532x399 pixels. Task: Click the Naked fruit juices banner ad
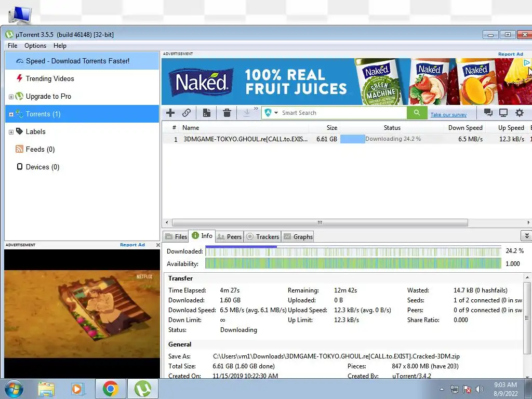[346, 82]
